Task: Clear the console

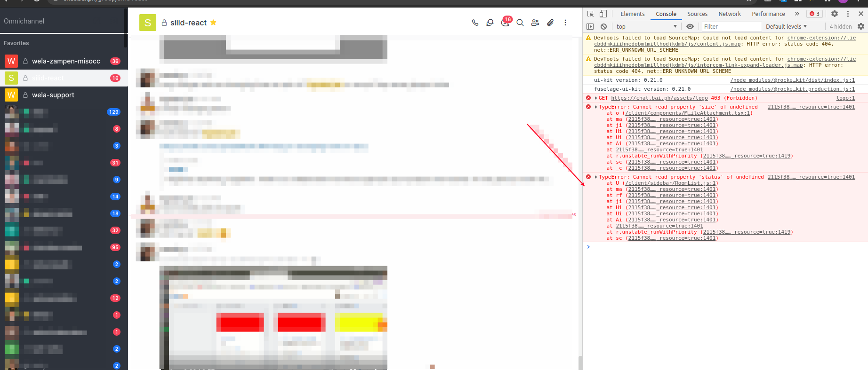Action: tap(603, 26)
